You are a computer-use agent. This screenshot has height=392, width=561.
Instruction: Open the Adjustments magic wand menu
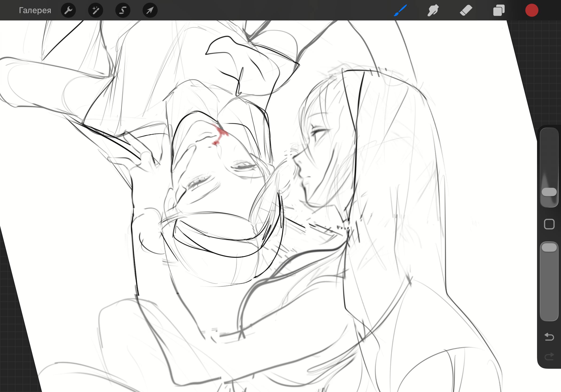click(96, 10)
